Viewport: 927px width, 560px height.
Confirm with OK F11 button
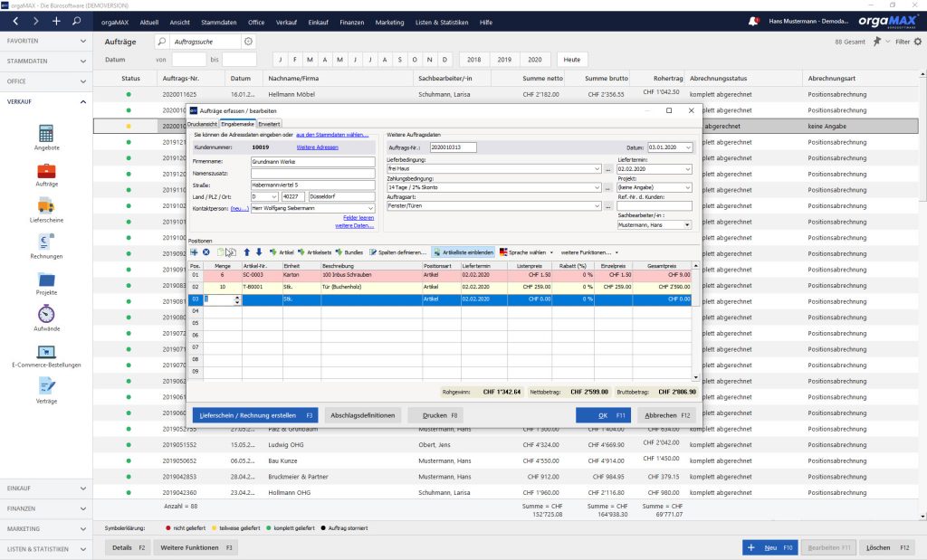click(603, 415)
